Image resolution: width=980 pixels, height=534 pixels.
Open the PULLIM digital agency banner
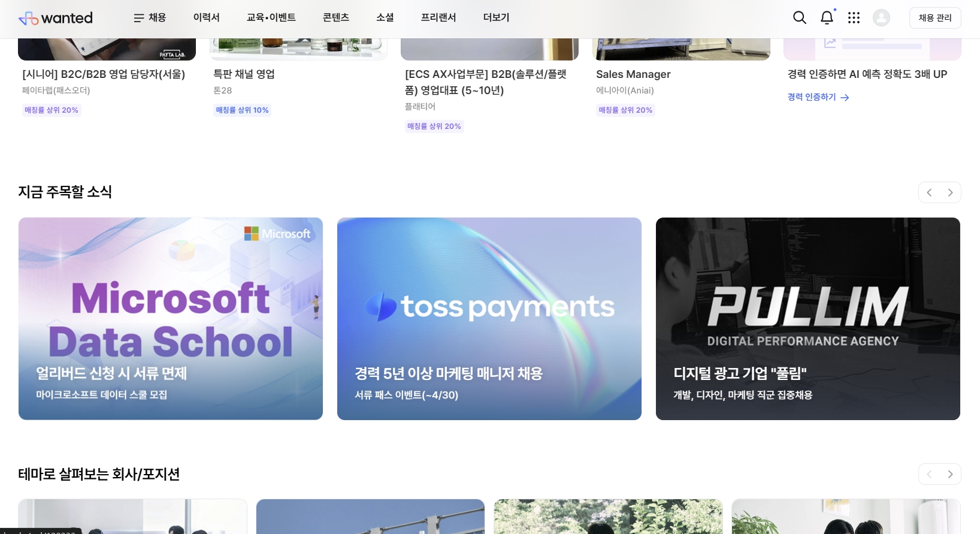click(x=808, y=319)
